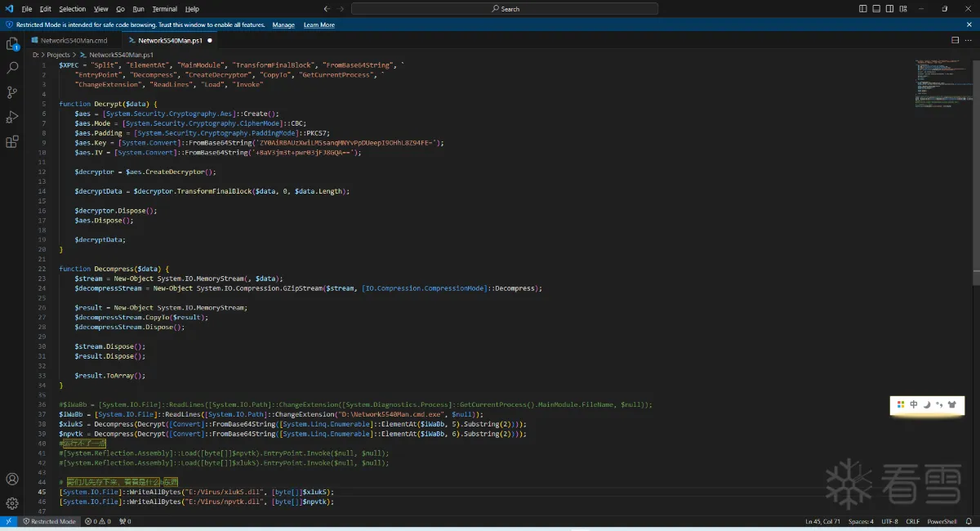Select the D: breadcrumb segment
The height and width of the screenshot is (531, 980).
coord(35,55)
